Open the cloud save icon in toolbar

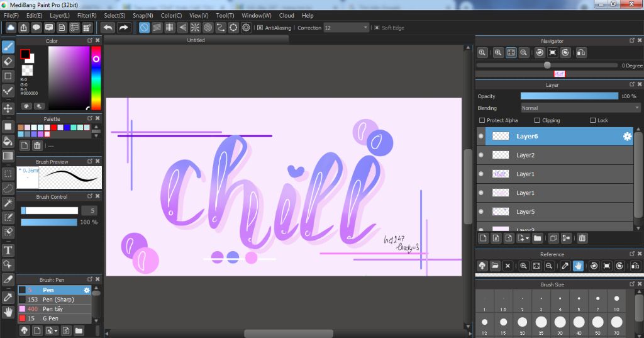coord(11,28)
